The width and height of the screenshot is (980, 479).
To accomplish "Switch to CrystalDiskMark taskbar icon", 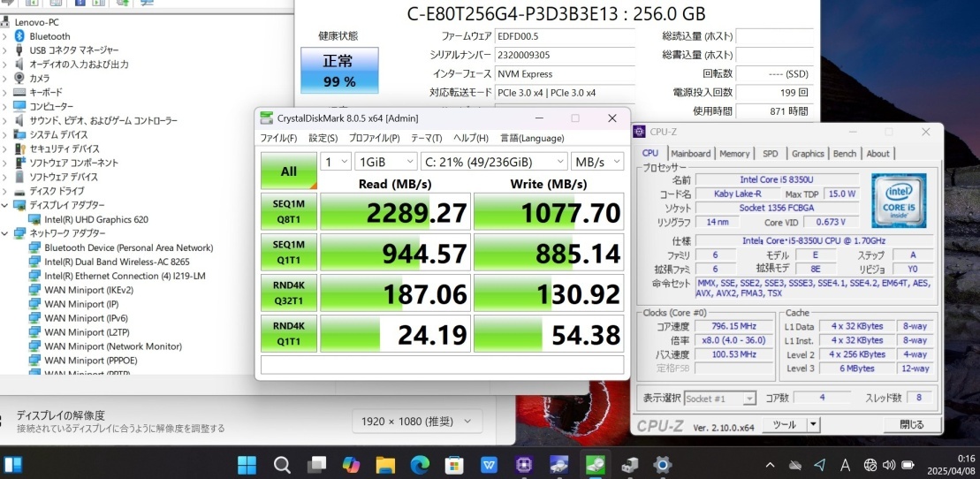I will point(594,465).
